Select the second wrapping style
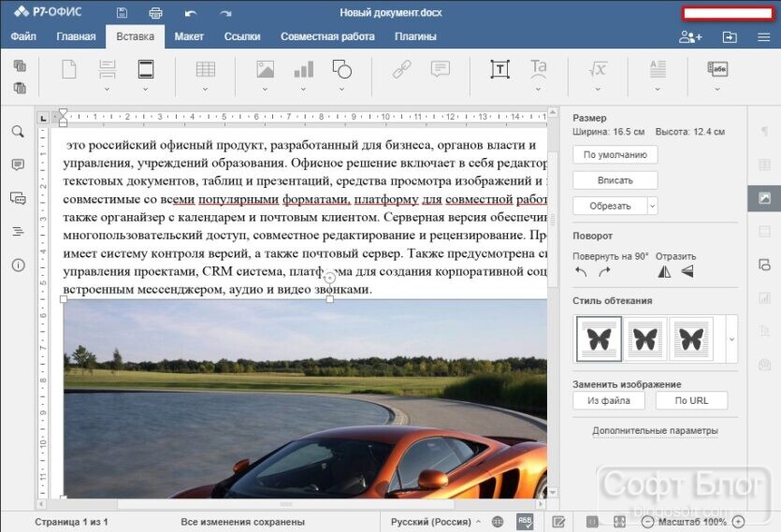 pyautogui.click(x=645, y=338)
